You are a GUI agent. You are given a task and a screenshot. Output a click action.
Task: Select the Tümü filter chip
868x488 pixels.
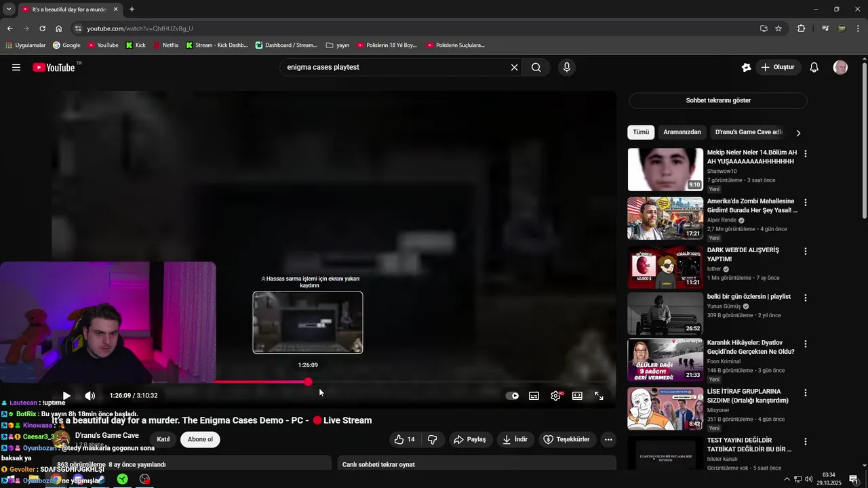click(641, 132)
